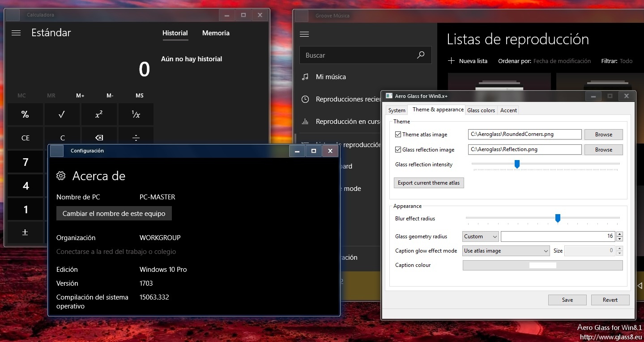Open the Ordenar por sort dropdown
The width and height of the screenshot is (644, 342).
562,61
